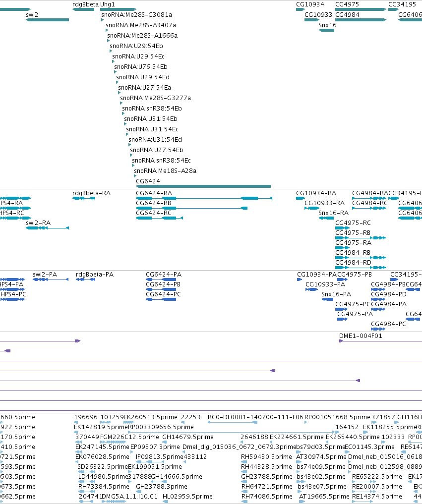Select CG10934-RA transcript label

click(x=316, y=193)
